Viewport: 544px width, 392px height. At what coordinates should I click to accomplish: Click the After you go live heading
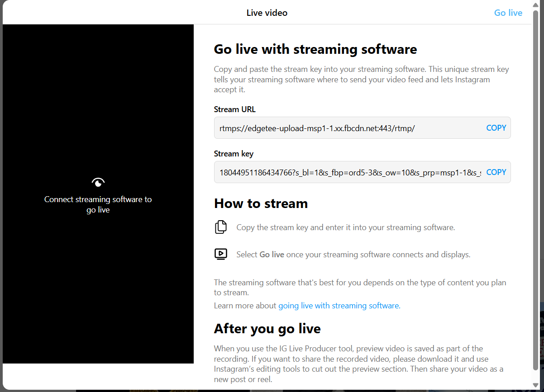click(x=267, y=328)
